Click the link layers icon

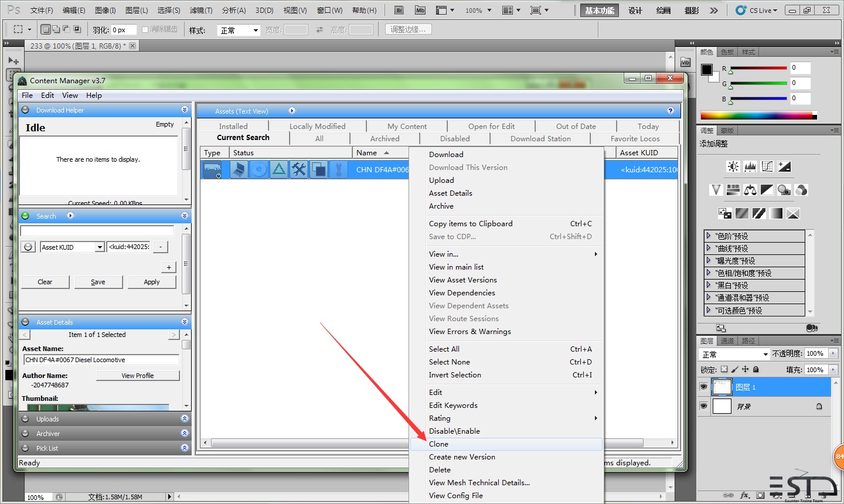tap(729, 495)
